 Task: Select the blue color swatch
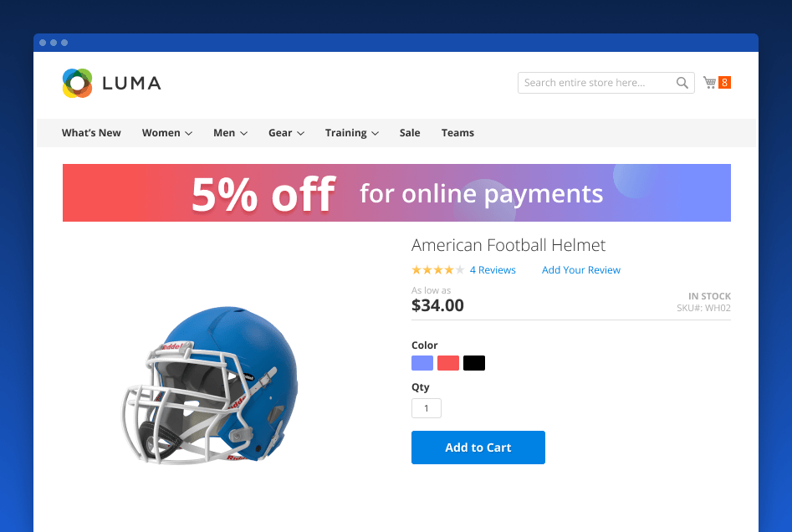(422, 363)
